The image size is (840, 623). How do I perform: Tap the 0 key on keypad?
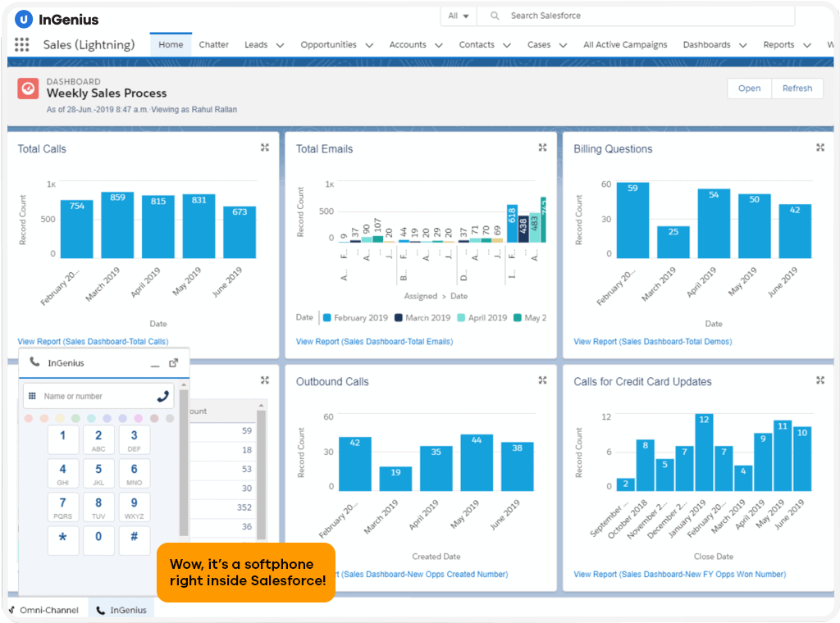pos(98,540)
